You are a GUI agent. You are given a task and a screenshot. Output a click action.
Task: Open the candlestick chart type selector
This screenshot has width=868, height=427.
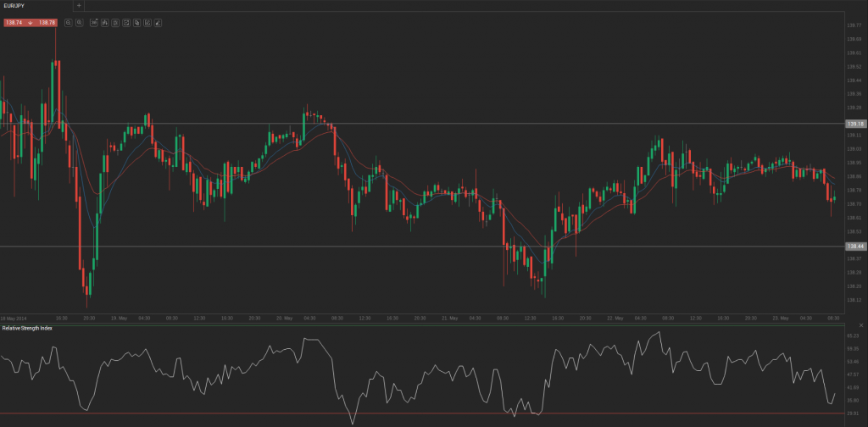click(103, 23)
